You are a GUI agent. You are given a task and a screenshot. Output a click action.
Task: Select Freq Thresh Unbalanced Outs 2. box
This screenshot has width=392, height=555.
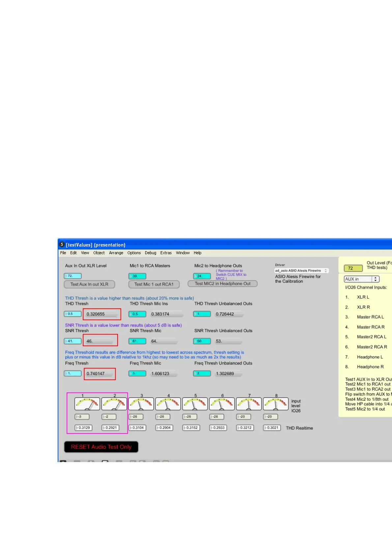coord(202,373)
